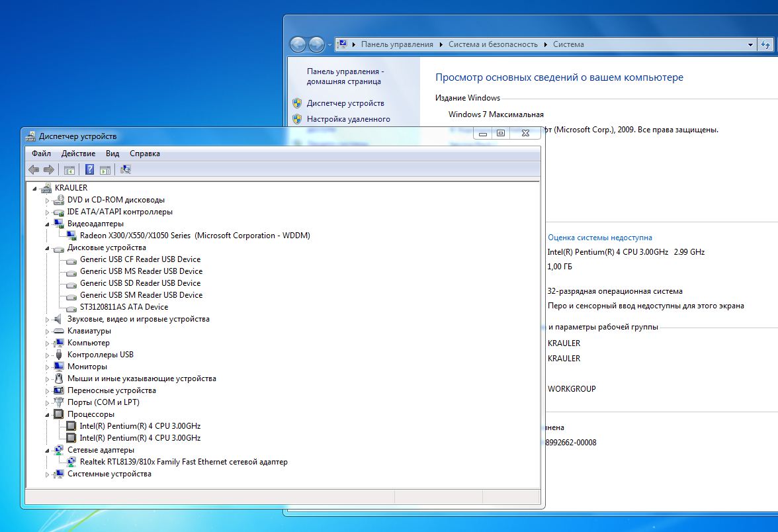Click the Видеоадаптеры category icon
778x532 pixels.
(58, 224)
